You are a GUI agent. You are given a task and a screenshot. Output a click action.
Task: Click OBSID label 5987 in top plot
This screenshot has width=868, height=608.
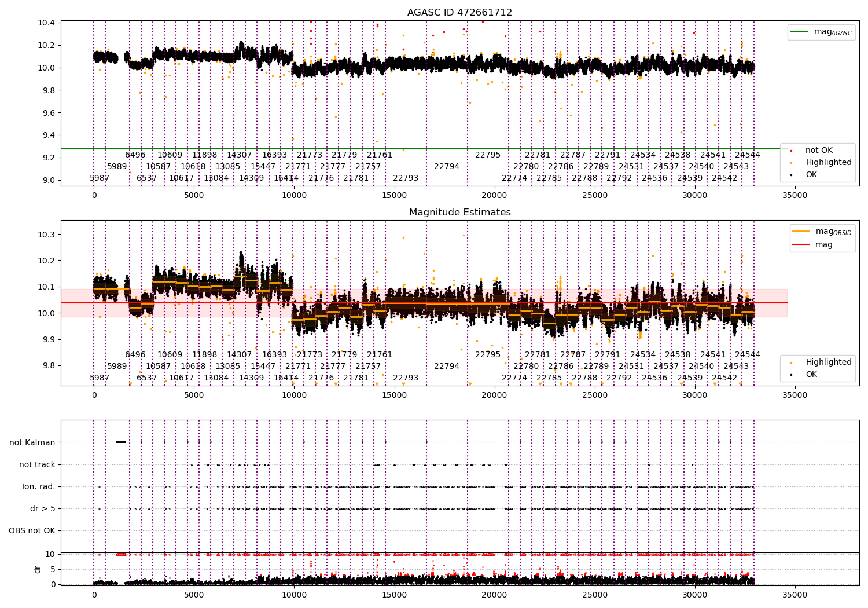tap(100, 178)
